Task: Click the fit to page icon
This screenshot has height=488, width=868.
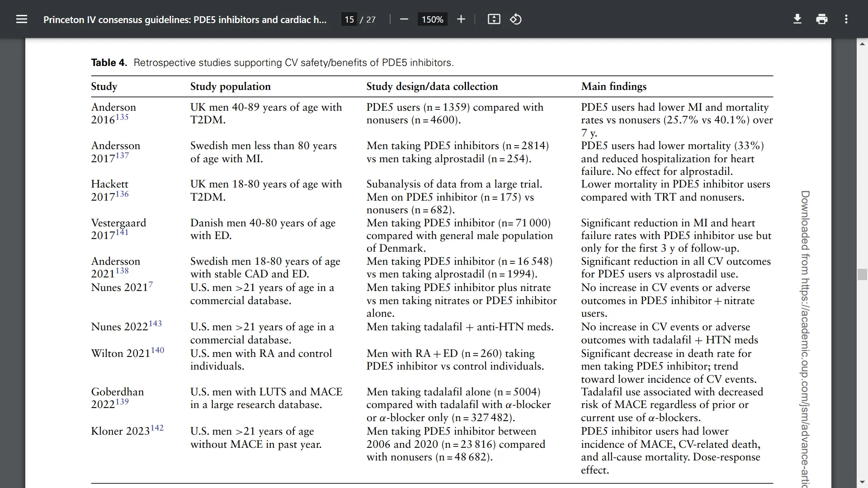Action: (x=494, y=19)
